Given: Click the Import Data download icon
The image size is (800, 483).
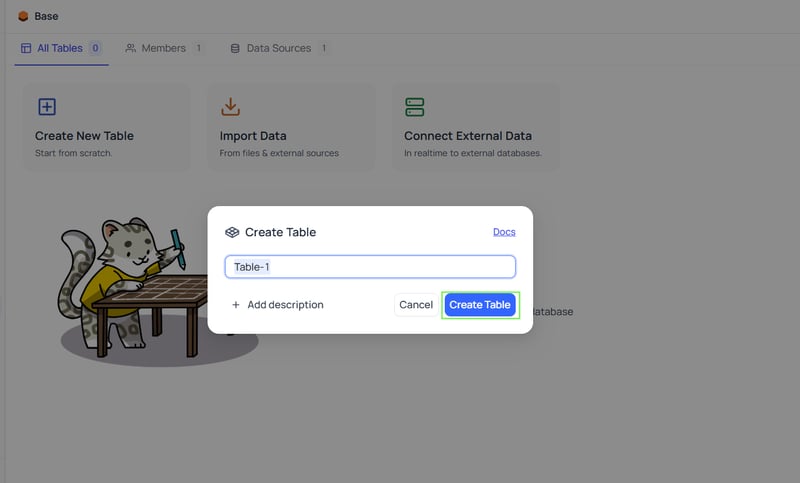Looking at the screenshot, I should tap(231, 107).
